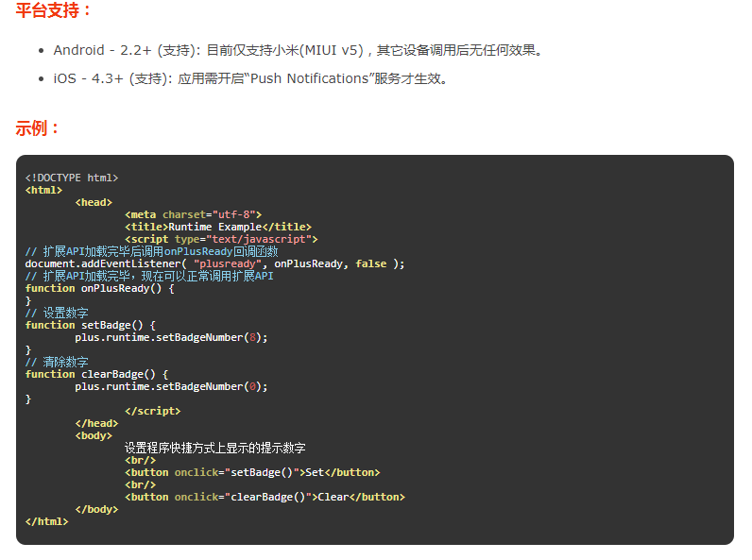Image resolution: width=752 pixels, height=560 pixels.
Task: Click the 示例 section heading
Action: [38, 128]
